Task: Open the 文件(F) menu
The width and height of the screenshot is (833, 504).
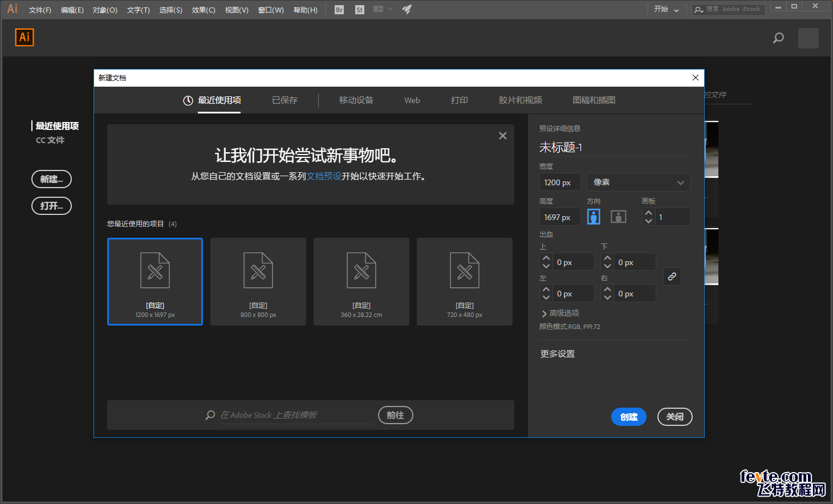Action: pyautogui.click(x=40, y=10)
